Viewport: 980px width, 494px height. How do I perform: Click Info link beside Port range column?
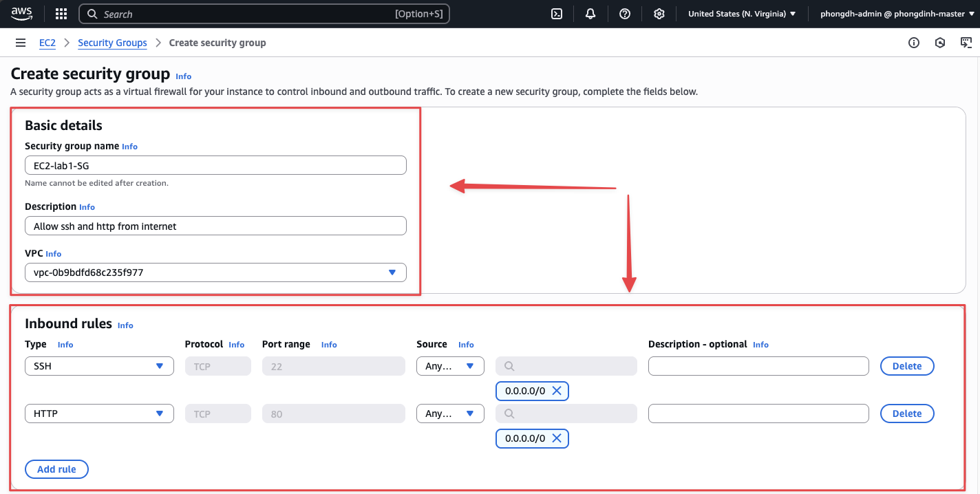coord(329,345)
